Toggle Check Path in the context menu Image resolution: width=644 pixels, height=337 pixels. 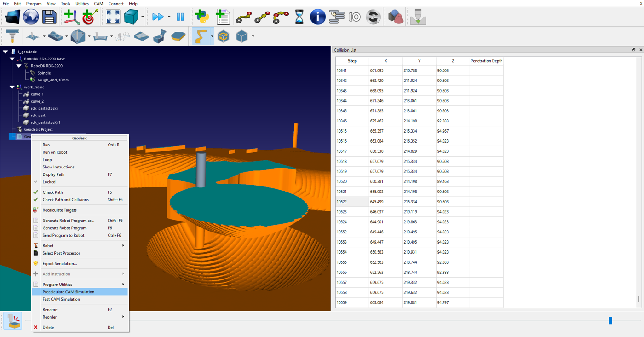52,192
